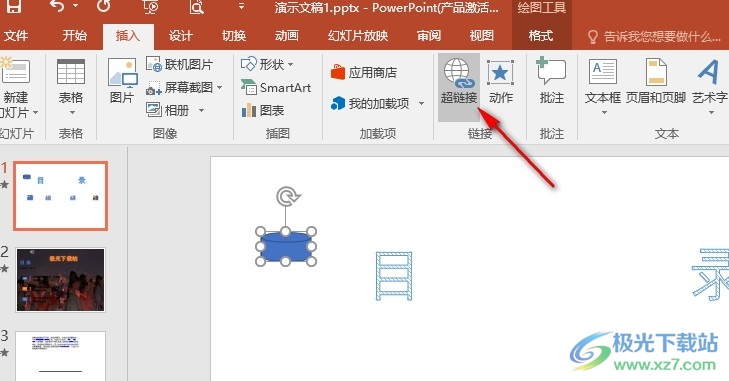Viewport: 729px width, 381px height.
Task: Insert a 文本框 (Text Box) icon
Action: pos(603,73)
